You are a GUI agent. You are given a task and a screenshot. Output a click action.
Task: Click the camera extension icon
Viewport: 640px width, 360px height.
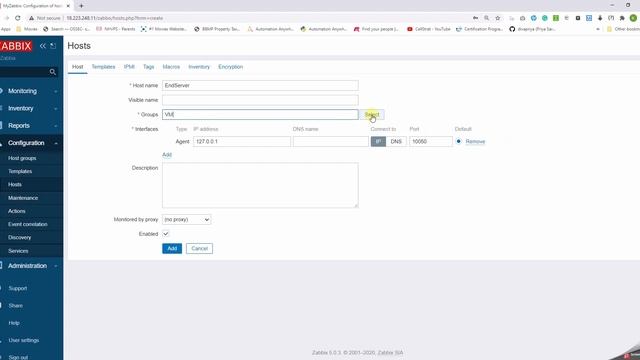coord(522,18)
